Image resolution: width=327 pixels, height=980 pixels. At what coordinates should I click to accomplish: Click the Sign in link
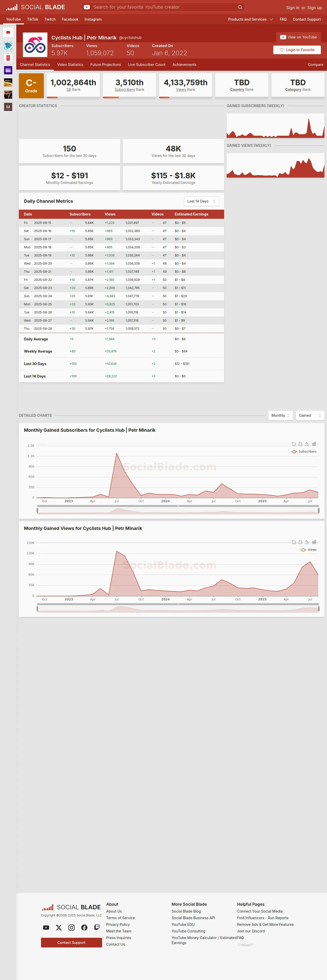(x=293, y=8)
